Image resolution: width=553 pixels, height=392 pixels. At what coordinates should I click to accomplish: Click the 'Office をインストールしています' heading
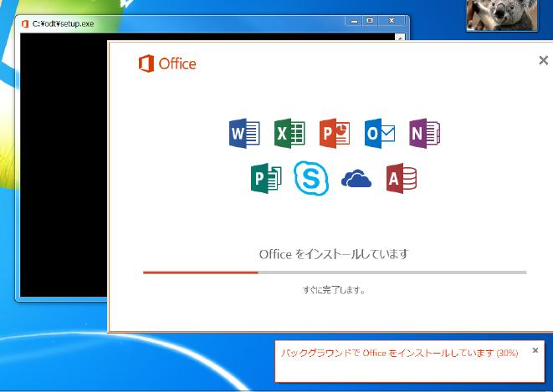tap(334, 254)
